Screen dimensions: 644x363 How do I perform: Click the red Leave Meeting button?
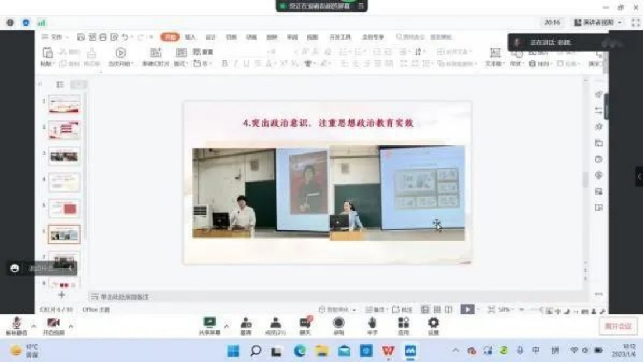coord(618,326)
